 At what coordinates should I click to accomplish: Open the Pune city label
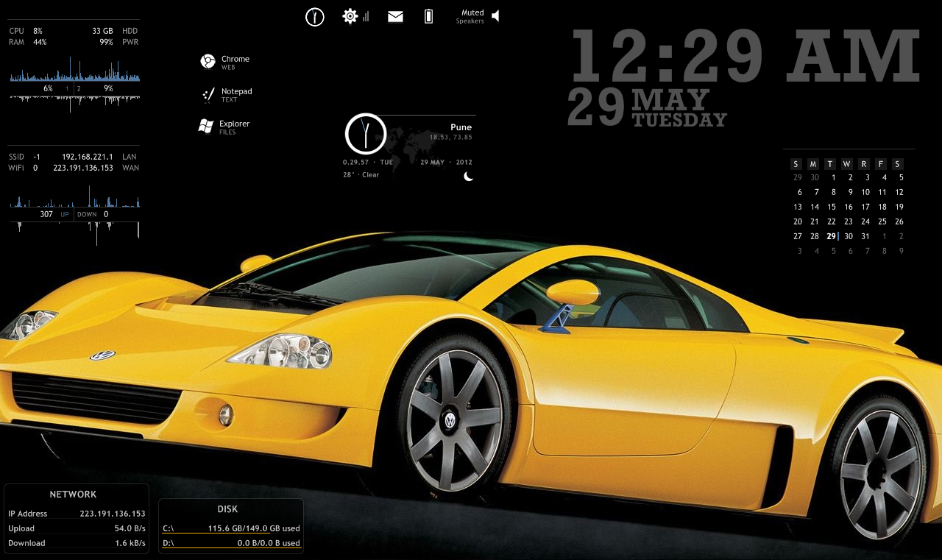460,127
